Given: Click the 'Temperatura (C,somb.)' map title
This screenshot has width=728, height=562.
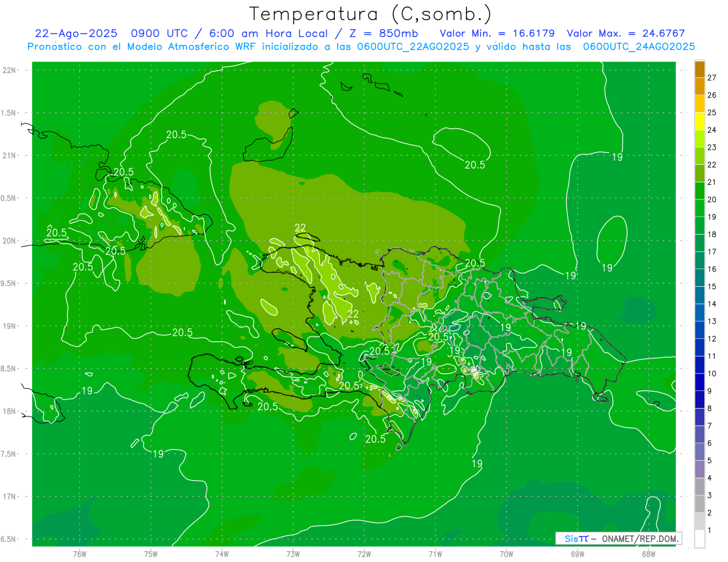Looking at the screenshot, I should click(371, 14).
